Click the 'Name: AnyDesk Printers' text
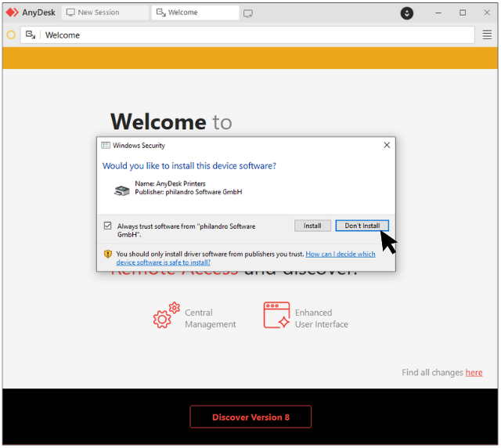The image size is (501, 448). click(x=170, y=183)
